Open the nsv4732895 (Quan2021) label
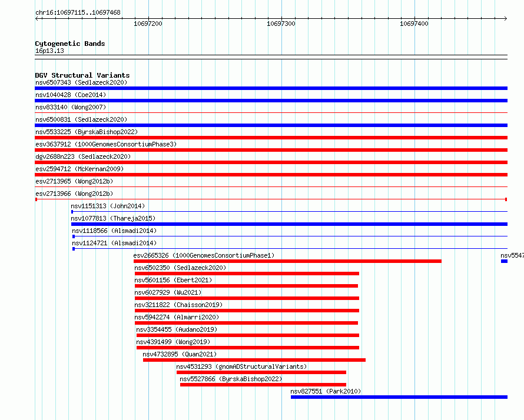524x420 pixels. 180,354
